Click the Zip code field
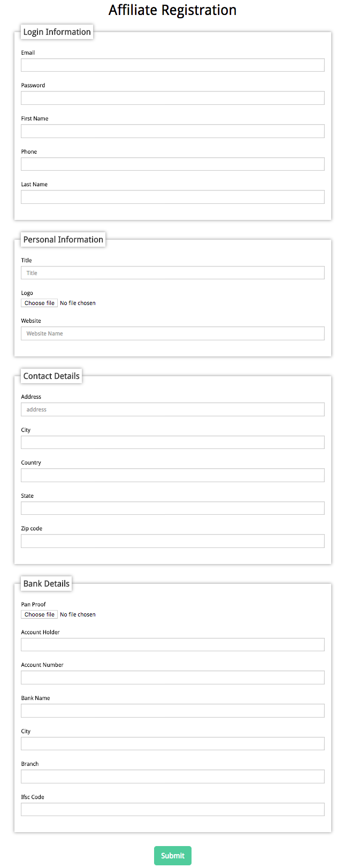Image resolution: width=344 pixels, height=868 pixels. (x=172, y=541)
